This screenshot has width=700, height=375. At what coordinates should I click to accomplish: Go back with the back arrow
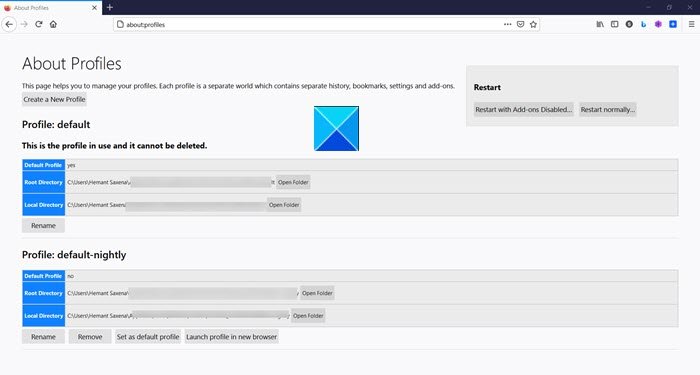[9, 24]
